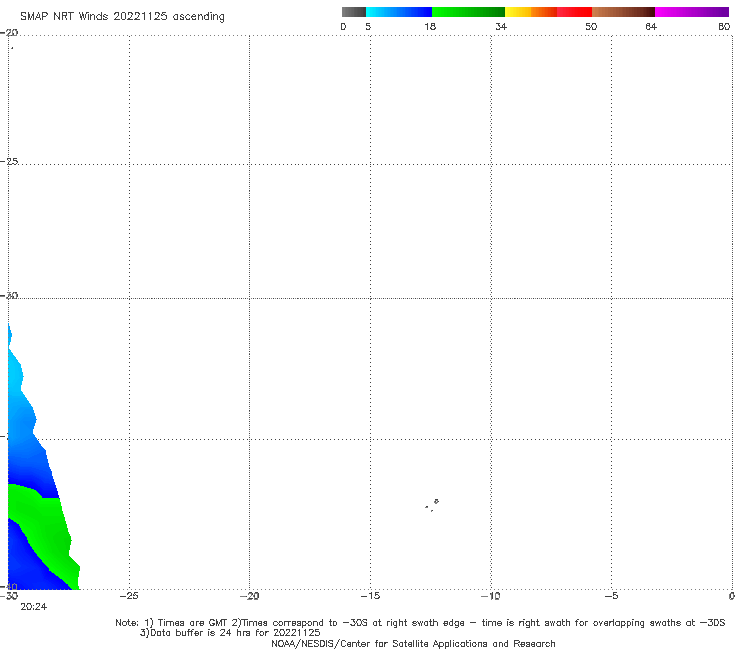Click the small island outlines on the map
This screenshot has width=740, height=650.
tap(432, 505)
